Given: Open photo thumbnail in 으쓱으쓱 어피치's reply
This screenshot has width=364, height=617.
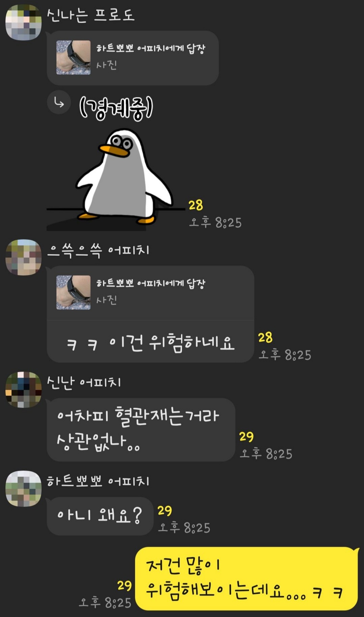Looking at the screenshot, I should click(73, 292).
